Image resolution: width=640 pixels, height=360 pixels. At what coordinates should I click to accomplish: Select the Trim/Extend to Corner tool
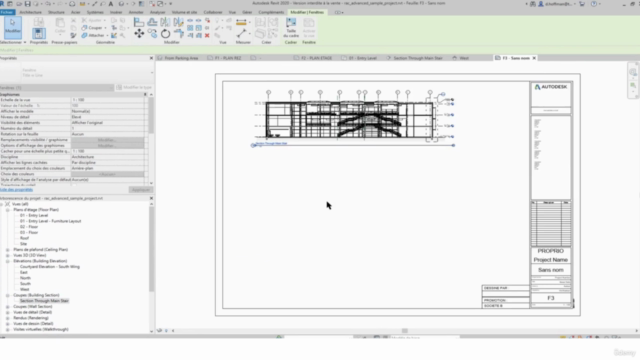(x=178, y=33)
